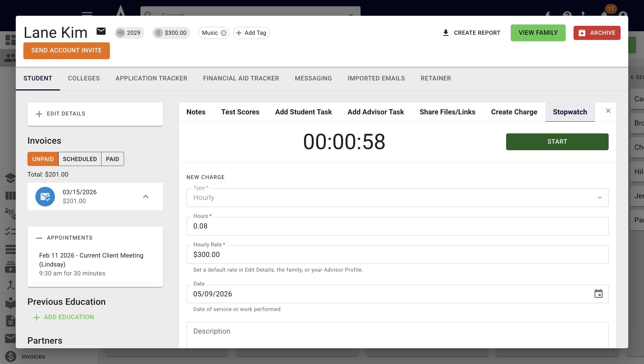Click the merge arrow icon in sidebar
Screen dimensions: 644x364
click(x=10, y=285)
